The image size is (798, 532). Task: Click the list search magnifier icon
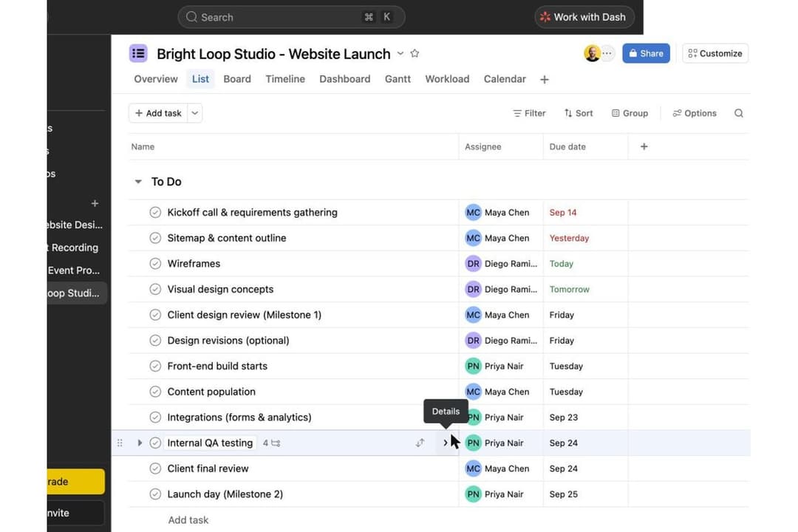pyautogui.click(x=739, y=113)
